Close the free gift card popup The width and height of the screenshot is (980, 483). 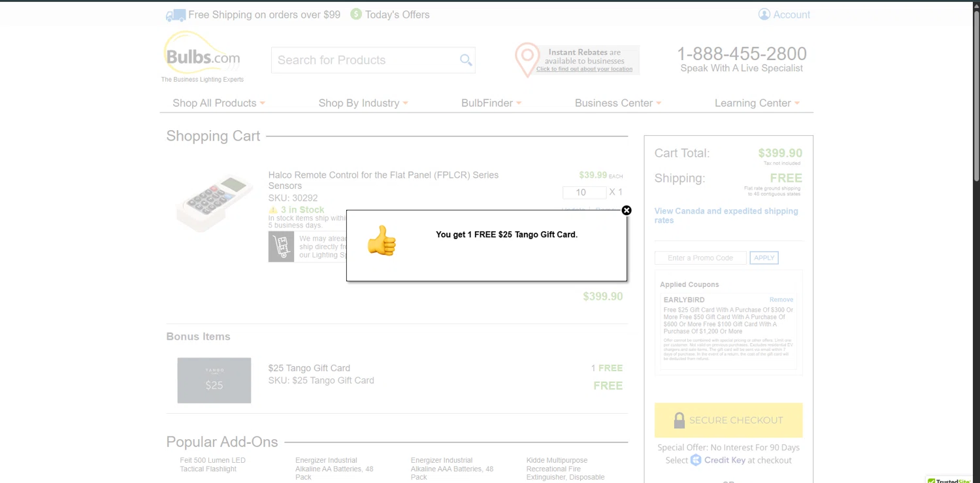(x=627, y=210)
